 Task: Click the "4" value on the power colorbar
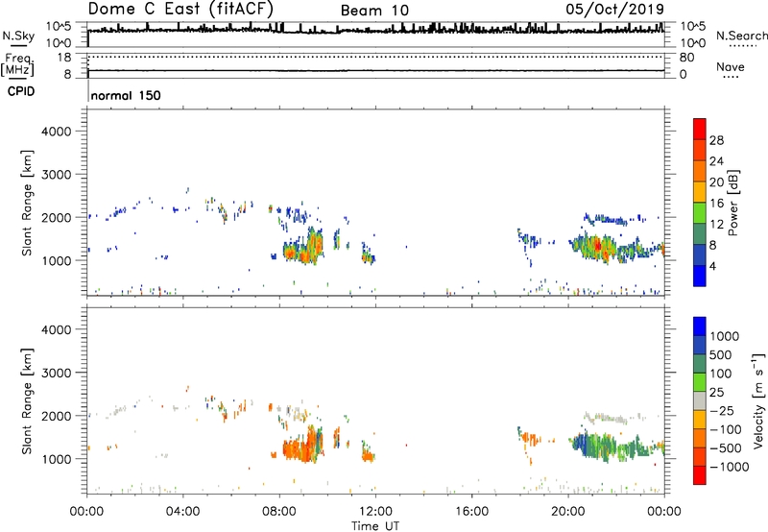(x=712, y=266)
